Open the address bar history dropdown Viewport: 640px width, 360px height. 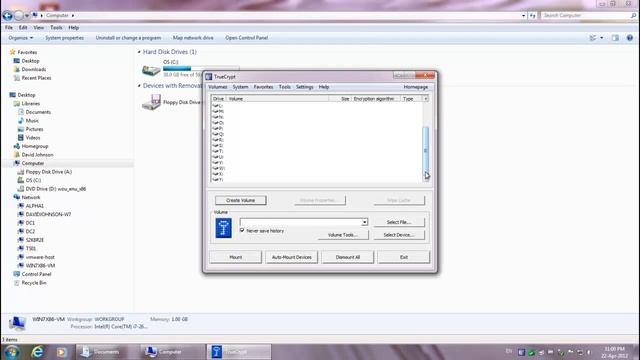click(524, 16)
